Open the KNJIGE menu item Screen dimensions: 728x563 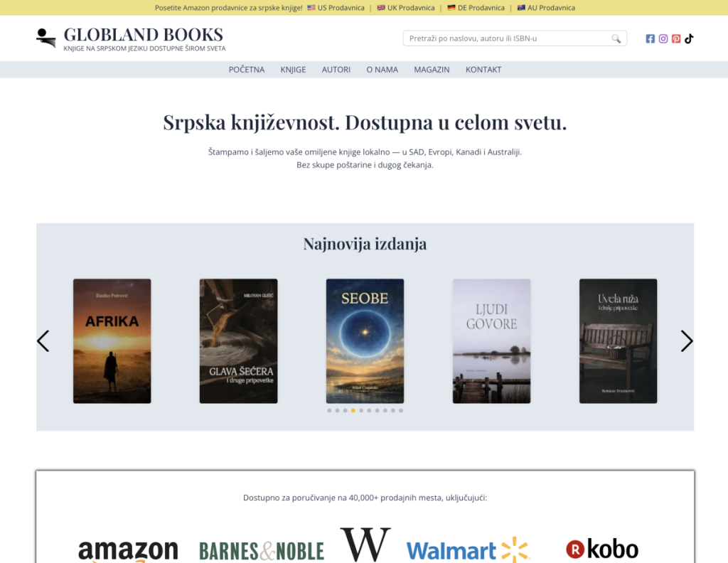pos(293,70)
